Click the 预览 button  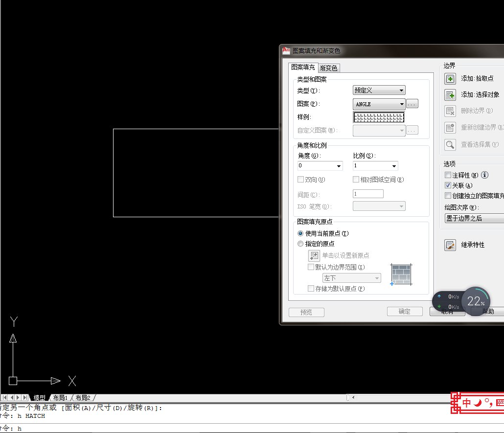(x=306, y=312)
